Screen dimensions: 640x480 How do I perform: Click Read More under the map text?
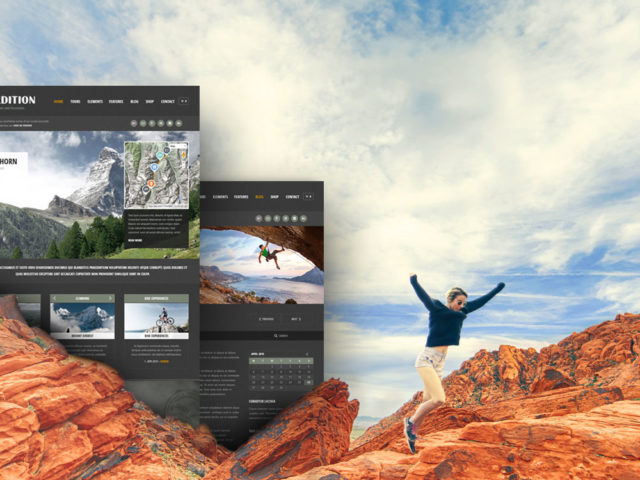135,240
